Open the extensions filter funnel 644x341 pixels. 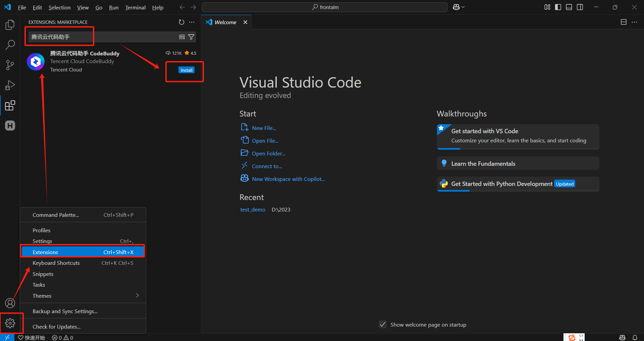coord(191,37)
